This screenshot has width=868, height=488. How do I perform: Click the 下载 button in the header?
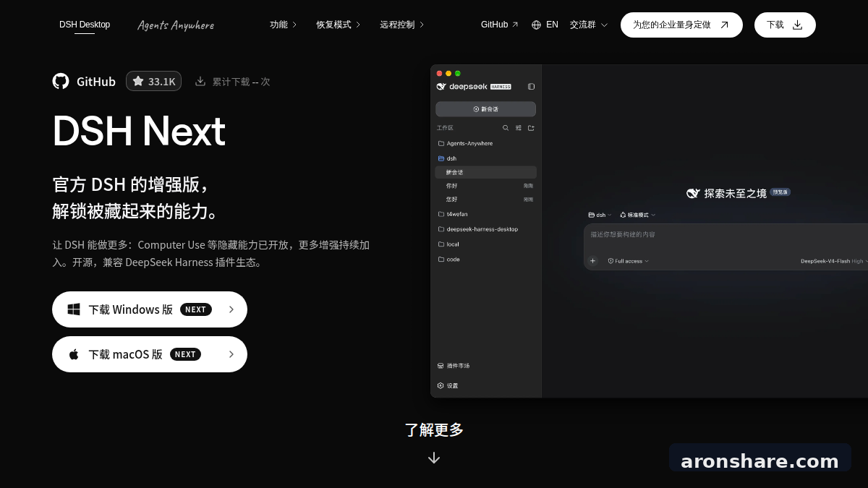[x=785, y=25]
